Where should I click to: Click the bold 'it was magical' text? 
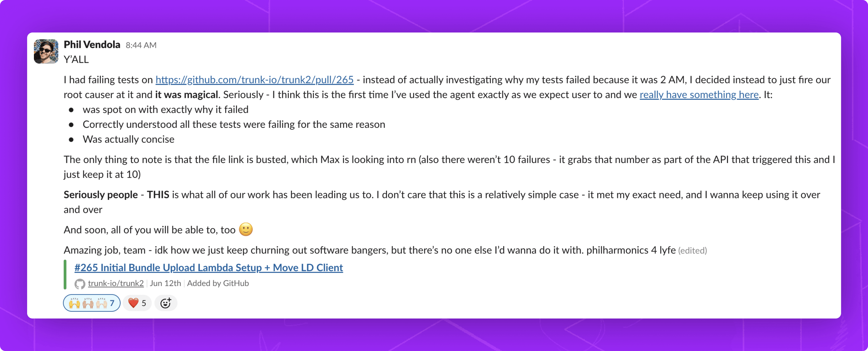[186, 95]
